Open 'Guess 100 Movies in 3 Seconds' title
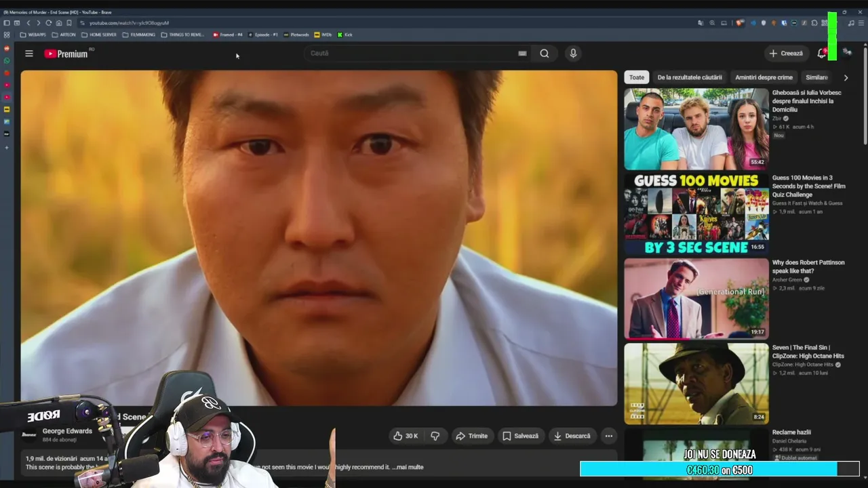 [x=809, y=186]
